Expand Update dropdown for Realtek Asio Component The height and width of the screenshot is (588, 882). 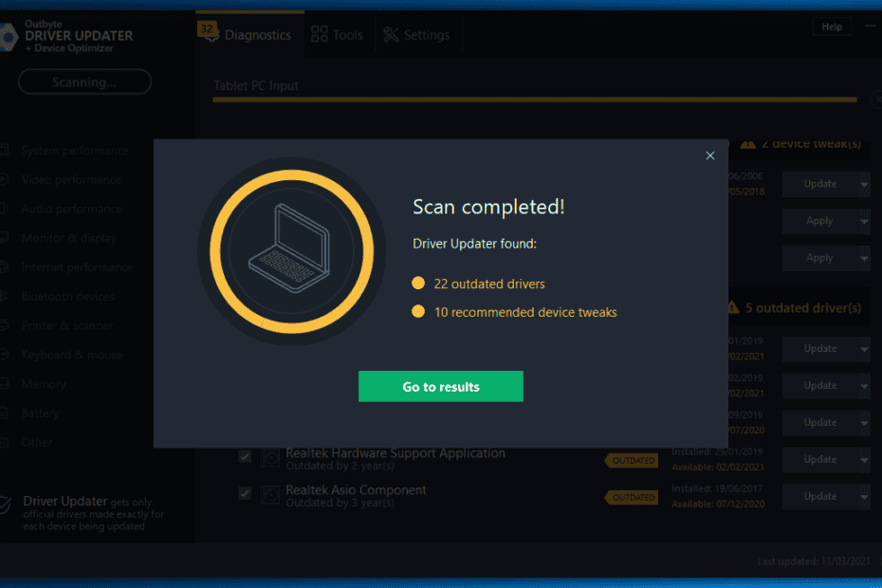click(x=865, y=497)
